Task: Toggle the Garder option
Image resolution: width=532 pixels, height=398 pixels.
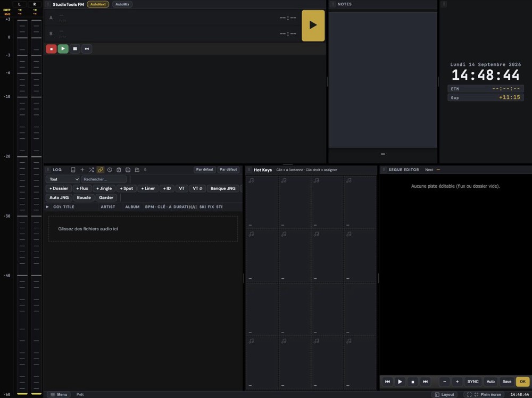Action: point(106,197)
